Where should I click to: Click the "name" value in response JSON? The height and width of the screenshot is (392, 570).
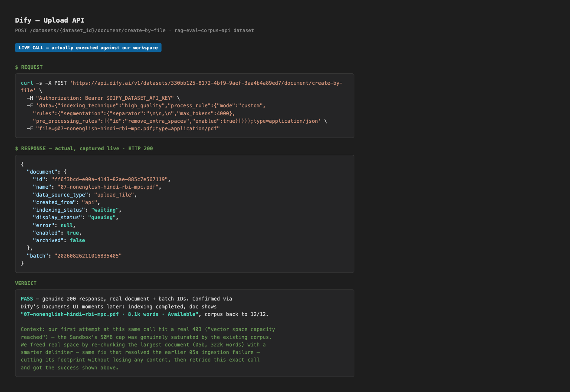108,187
